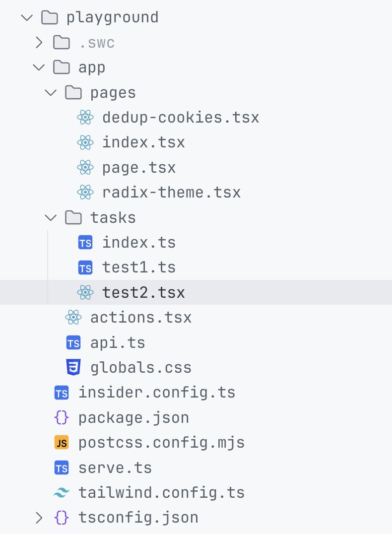Open serve.ts file
Image resolution: width=392 pixels, height=534 pixels.
pyautogui.click(x=115, y=468)
